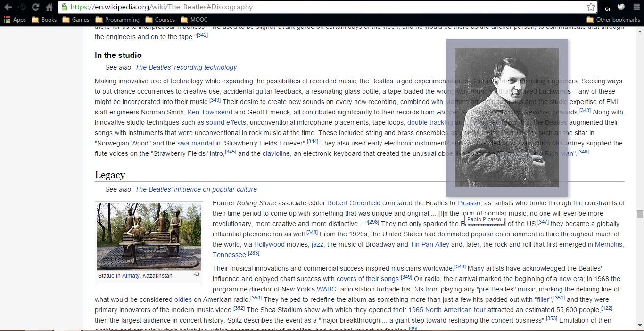
Task: Jump to citation [346]
Action: pos(583,152)
